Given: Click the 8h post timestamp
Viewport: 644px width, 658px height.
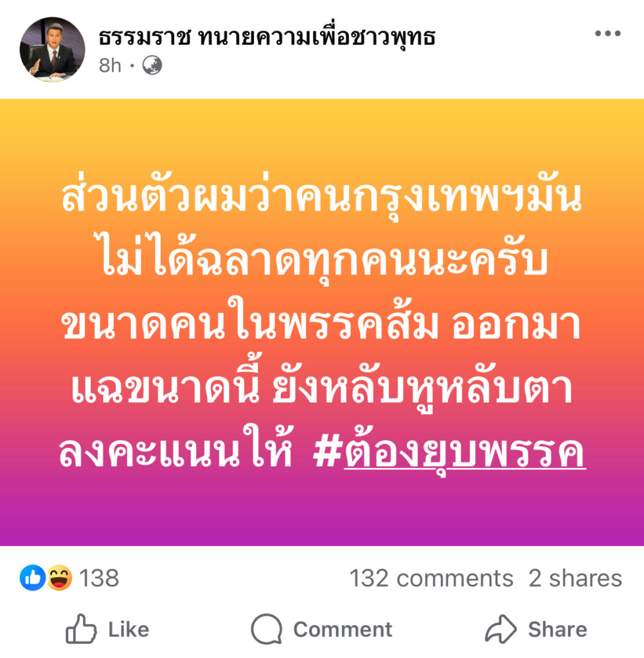Looking at the screenshot, I should [x=110, y=66].
